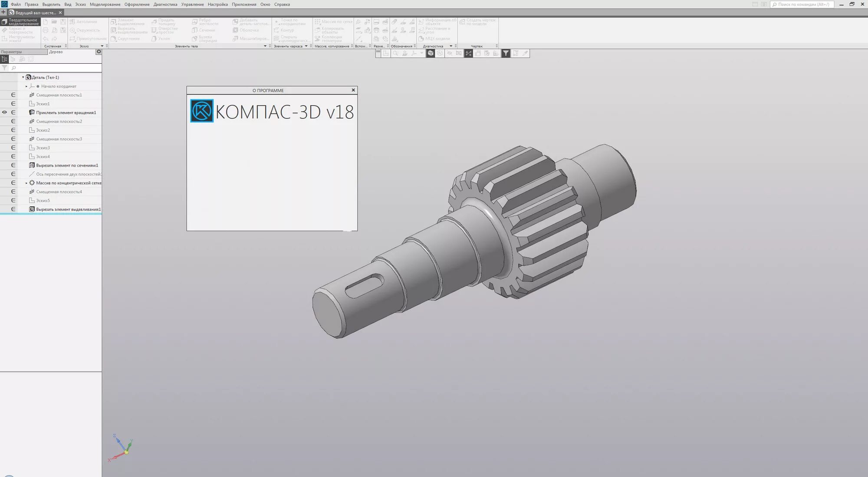868x477 pixels.
Task: Click the shaded display mode cube icon
Action: click(430, 53)
